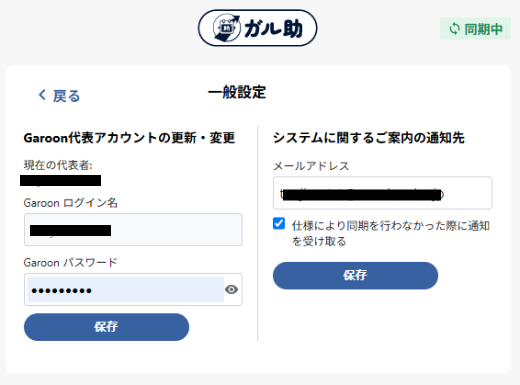Click the 一般設定 page title
This screenshot has width=520, height=385.
pos(237,92)
